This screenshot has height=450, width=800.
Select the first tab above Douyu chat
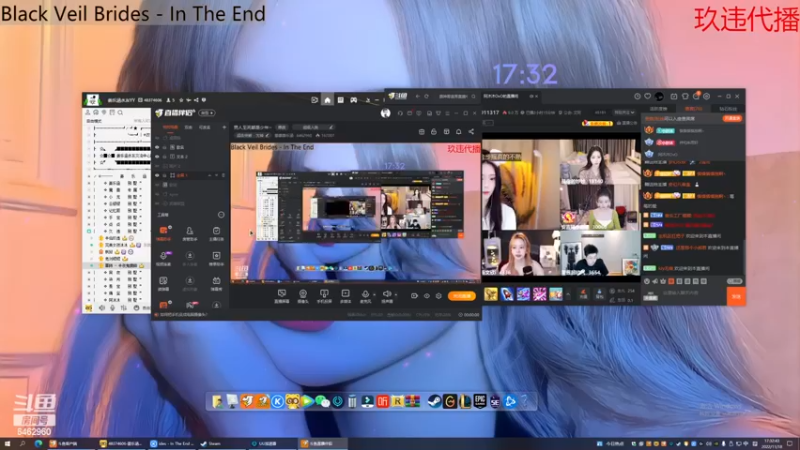pos(658,109)
